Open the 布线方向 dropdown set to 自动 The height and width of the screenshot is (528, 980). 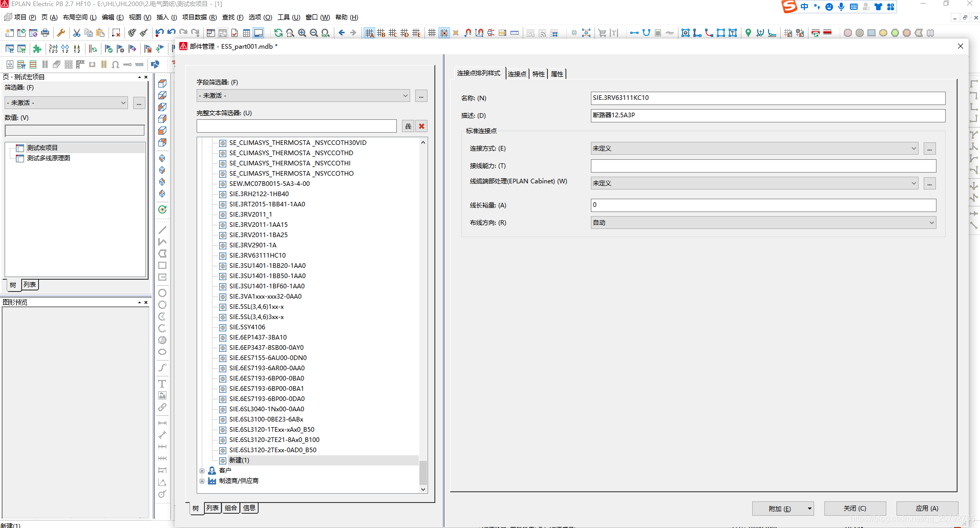(x=763, y=223)
